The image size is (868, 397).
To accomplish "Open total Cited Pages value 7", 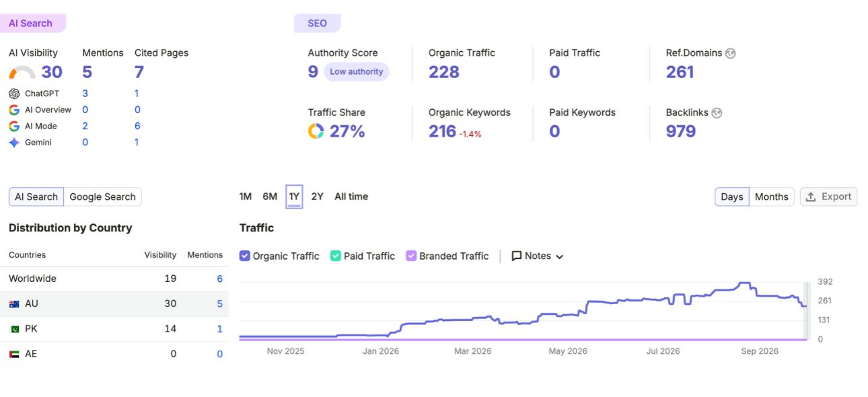I will (139, 72).
